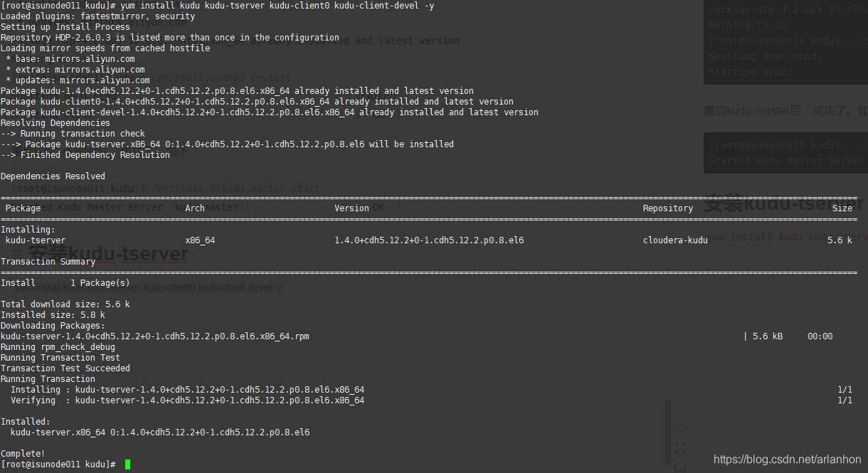Click the 'Complete!' line
868x473 pixels.
pyautogui.click(x=23, y=454)
